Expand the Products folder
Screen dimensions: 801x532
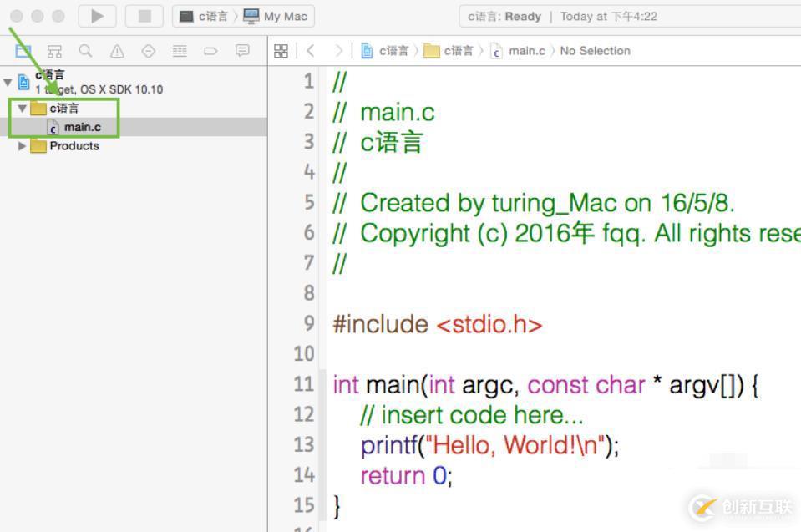point(22,146)
